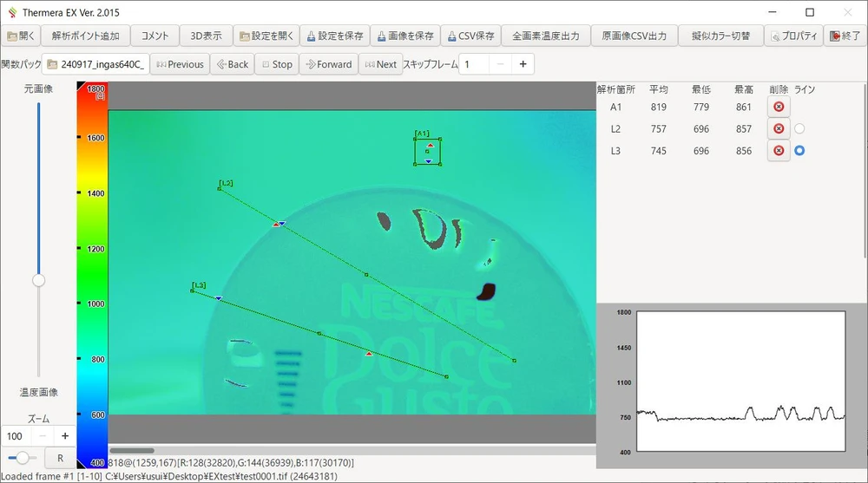This screenshot has width=868, height=483.
Task: Toggle the switch left of R button
Action: tap(21, 458)
